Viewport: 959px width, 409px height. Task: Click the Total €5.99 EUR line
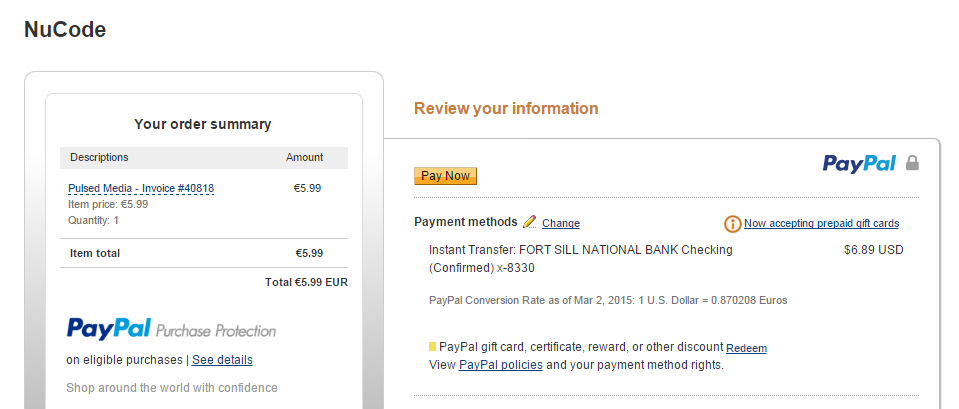click(306, 282)
